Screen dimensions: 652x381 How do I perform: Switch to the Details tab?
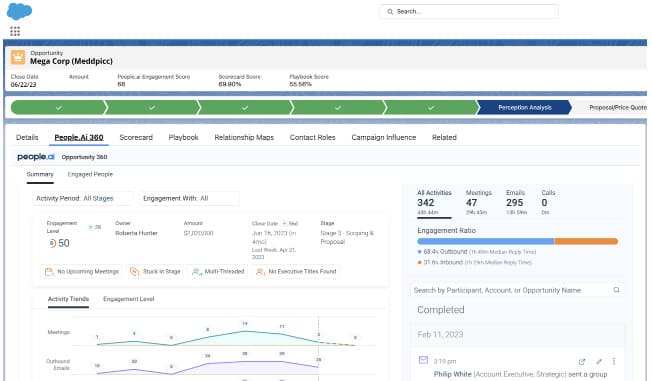27,137
